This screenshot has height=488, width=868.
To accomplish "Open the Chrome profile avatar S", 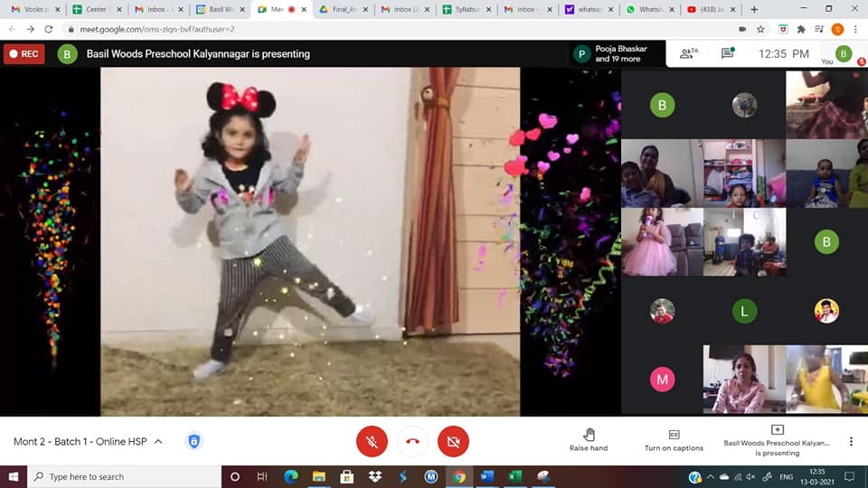I will coord(837,29).
